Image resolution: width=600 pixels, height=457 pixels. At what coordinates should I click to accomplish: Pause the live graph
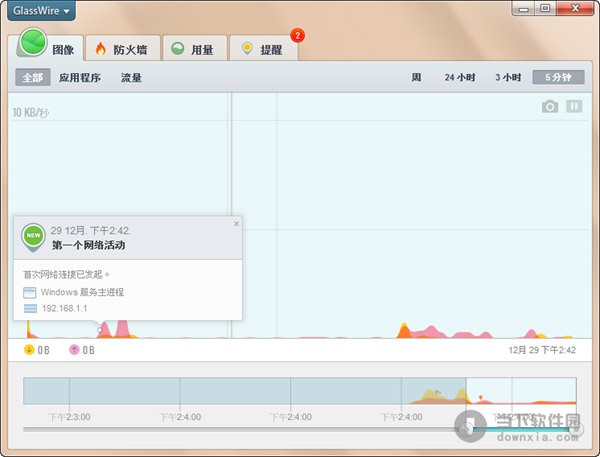tap(574, 106)
